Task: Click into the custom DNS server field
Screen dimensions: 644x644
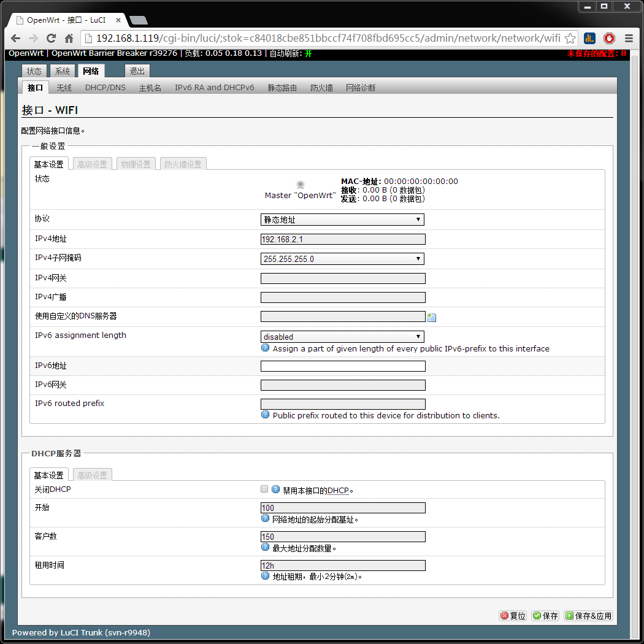Action: tap(343, 316)
